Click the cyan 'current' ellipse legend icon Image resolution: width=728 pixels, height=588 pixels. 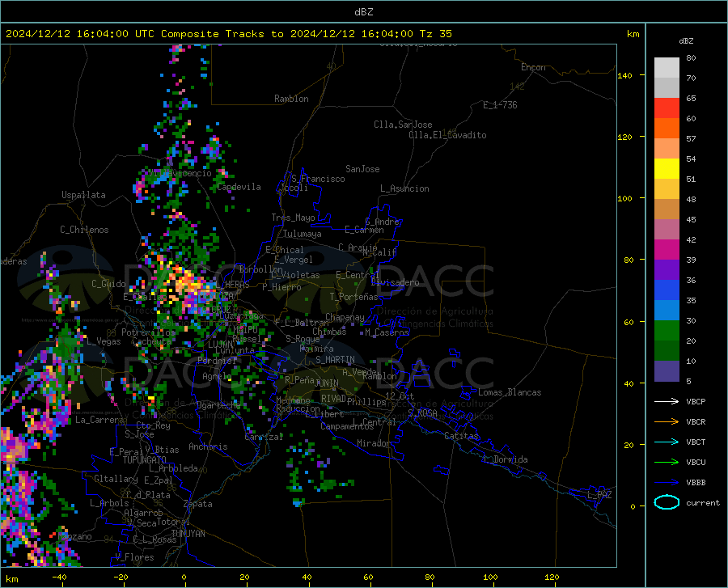coord(667,502)
